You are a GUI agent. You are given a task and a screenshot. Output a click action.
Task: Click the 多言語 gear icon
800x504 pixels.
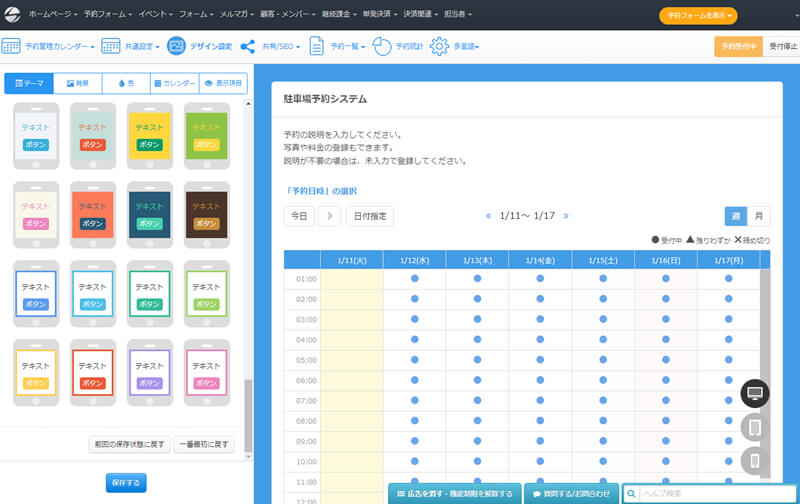439,46
